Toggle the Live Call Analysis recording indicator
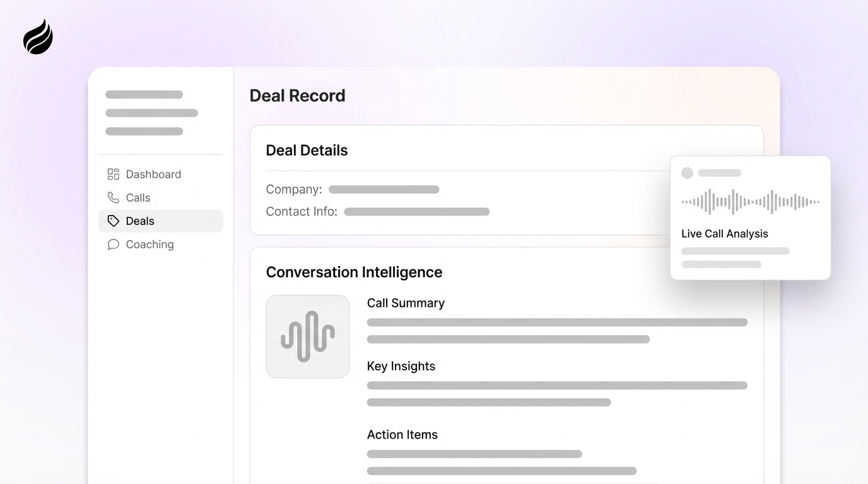868x484 pixels. 687,173
